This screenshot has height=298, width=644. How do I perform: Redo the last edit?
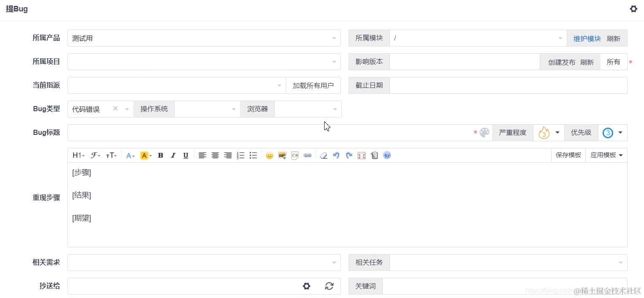pos(349,156)
